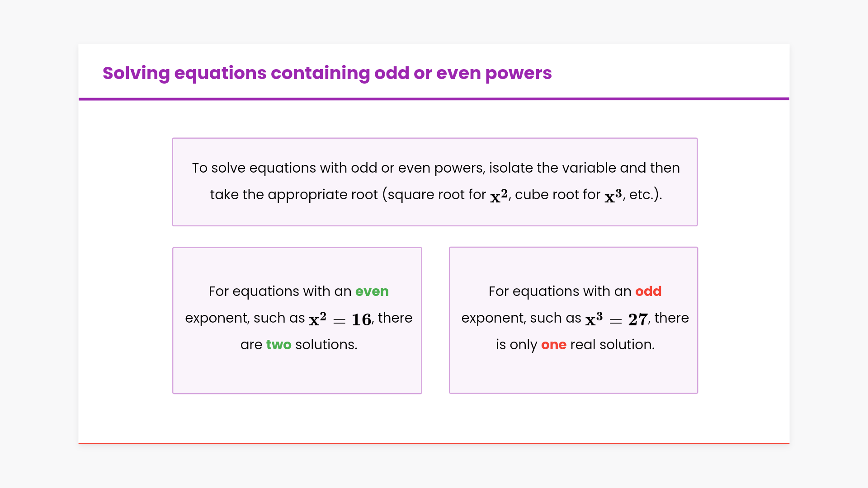Click the green word "even"
This screenshot has height=488, width=868.
coord(372,291)
